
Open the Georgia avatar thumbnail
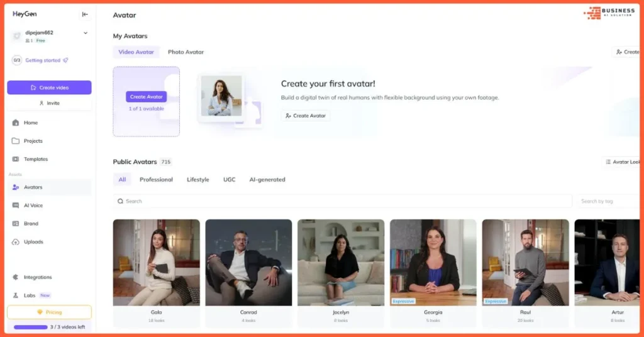(433, 262)
